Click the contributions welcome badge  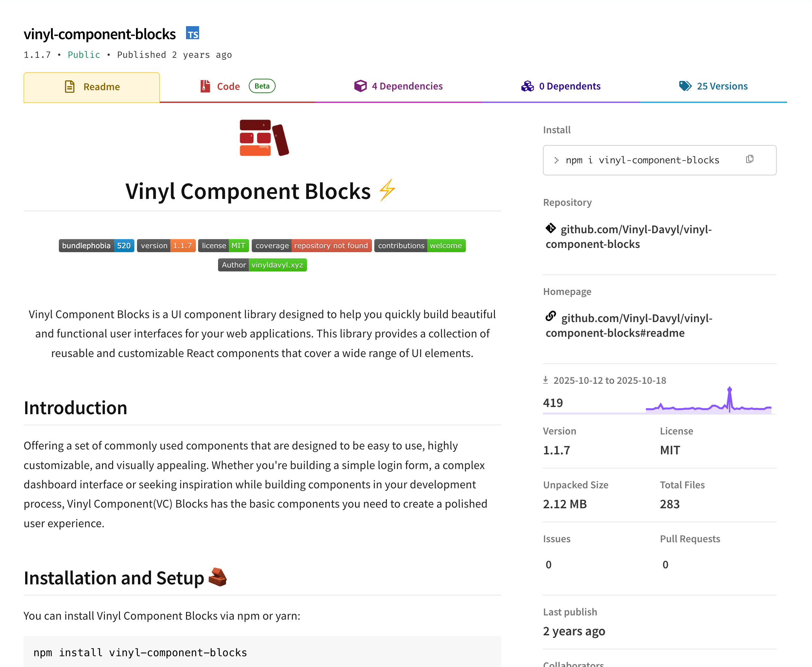pyautogui.click(x=419, y=246)
